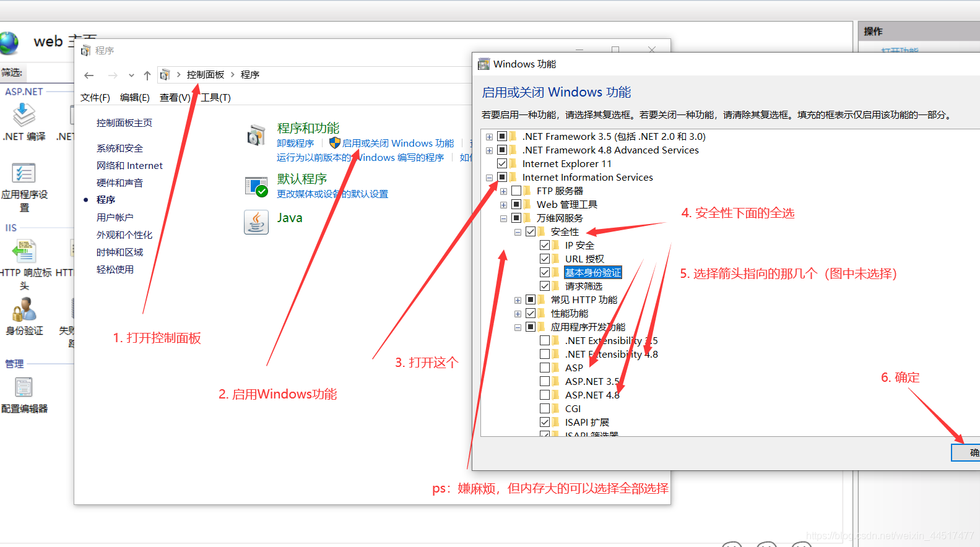This screenshot has height=547, width=980.
Task: Select the 请求筛选 tree item
Action: [x=583, y=286]
